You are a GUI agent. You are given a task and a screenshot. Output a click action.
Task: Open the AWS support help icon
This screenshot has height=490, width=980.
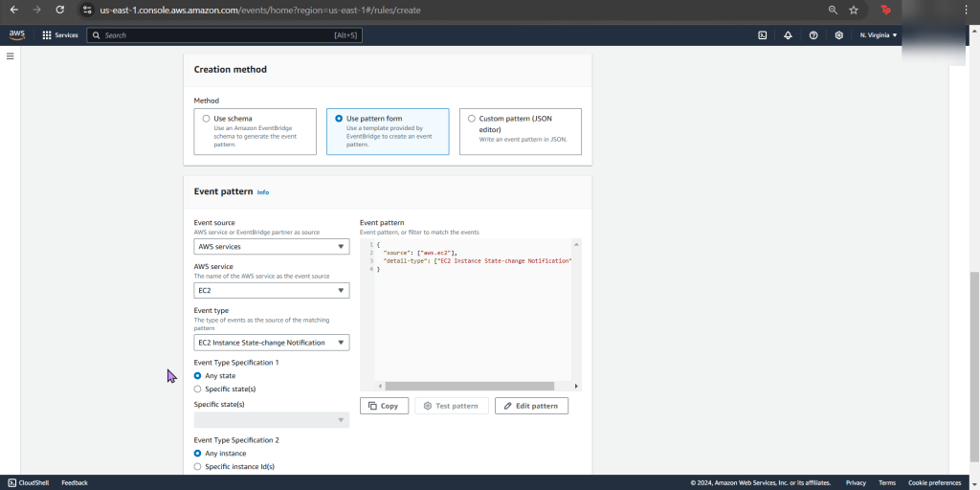tap(813, 35)
